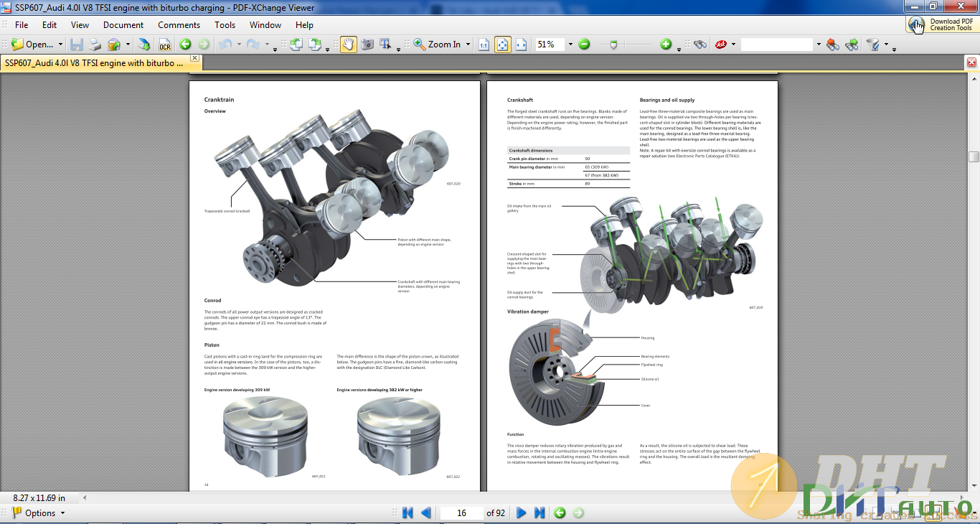The width and height of the screenshot is (980, 524).
Task: Click the Email document icon
Action: pos(114,45)
